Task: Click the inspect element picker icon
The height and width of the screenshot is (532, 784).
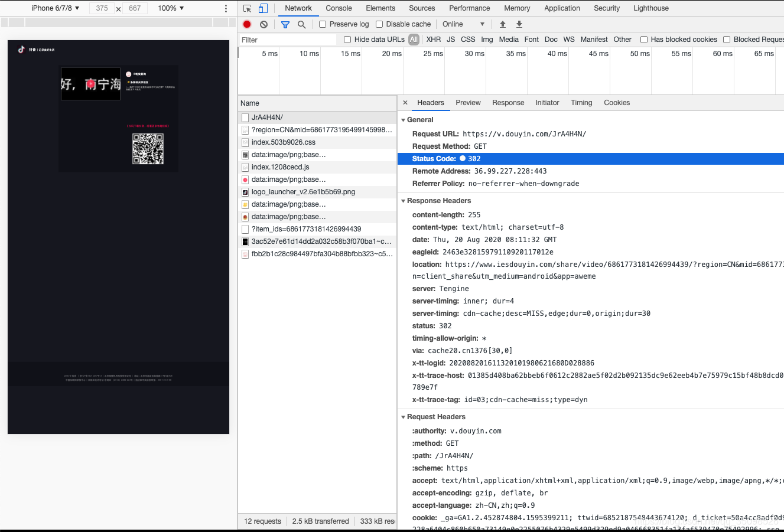Action: (248, 8)
